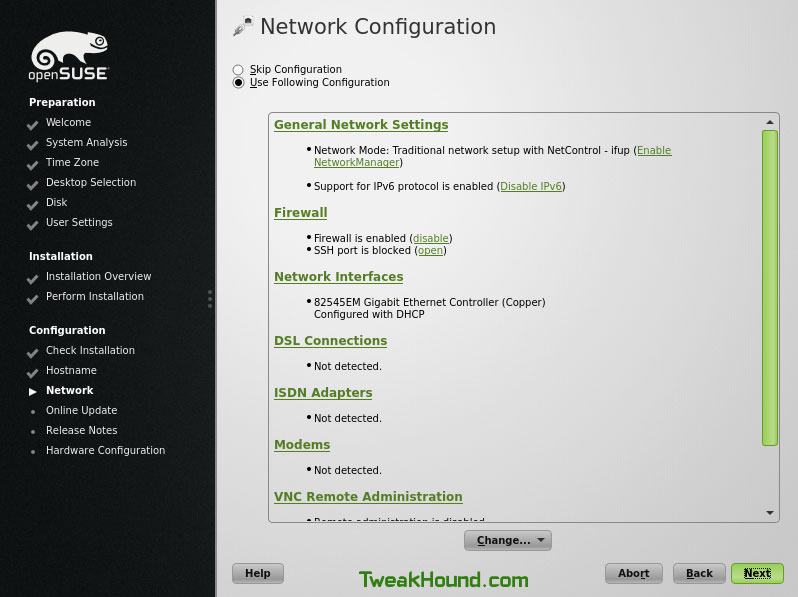Click the Installation Overview step in sidebar
Screen dimensions: 798x597
tap(98, 276)
